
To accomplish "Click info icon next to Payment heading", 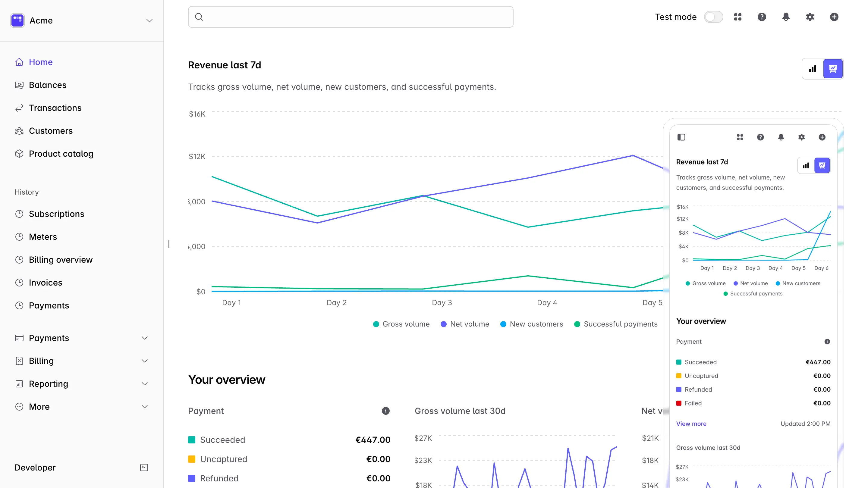I will (x=385, y=411).
